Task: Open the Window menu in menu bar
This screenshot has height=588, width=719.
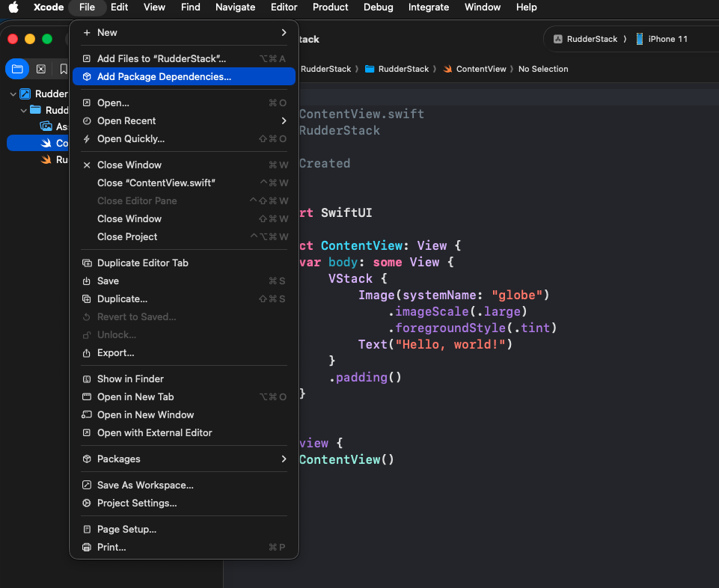Action: click(483, 7)
